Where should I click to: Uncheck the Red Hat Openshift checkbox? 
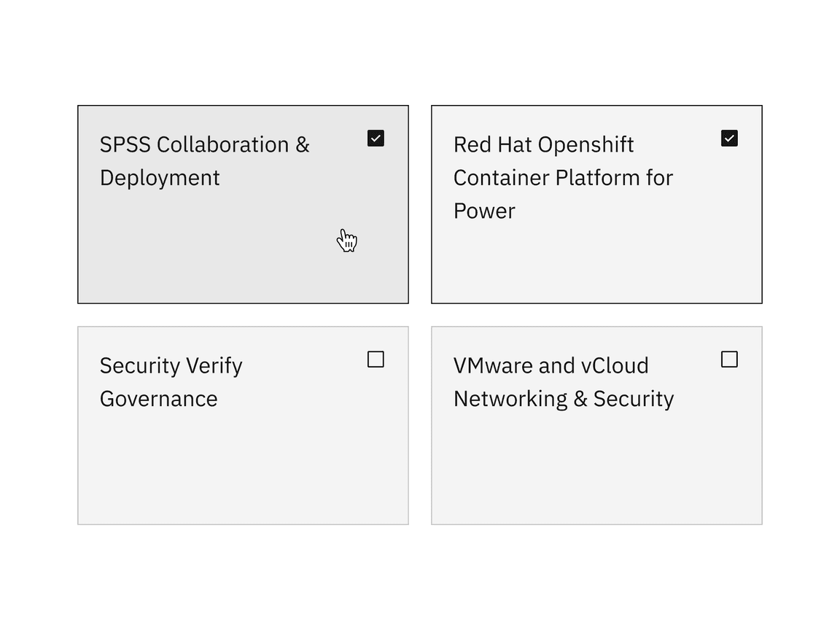729,138
